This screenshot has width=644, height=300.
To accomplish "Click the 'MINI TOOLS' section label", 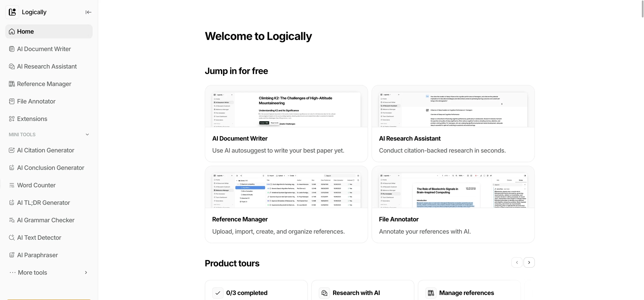I will (x=22, y=134).
